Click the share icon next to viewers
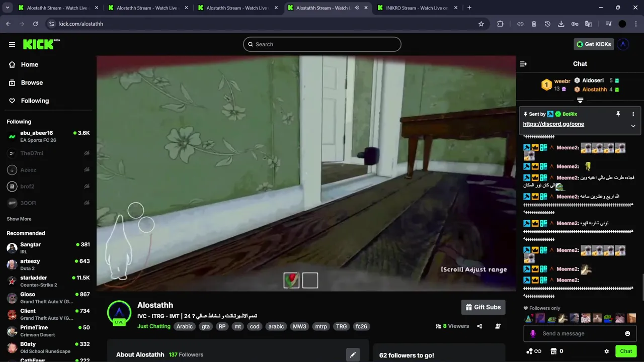The height and width of the screenshot is (362, 644). 479,326
